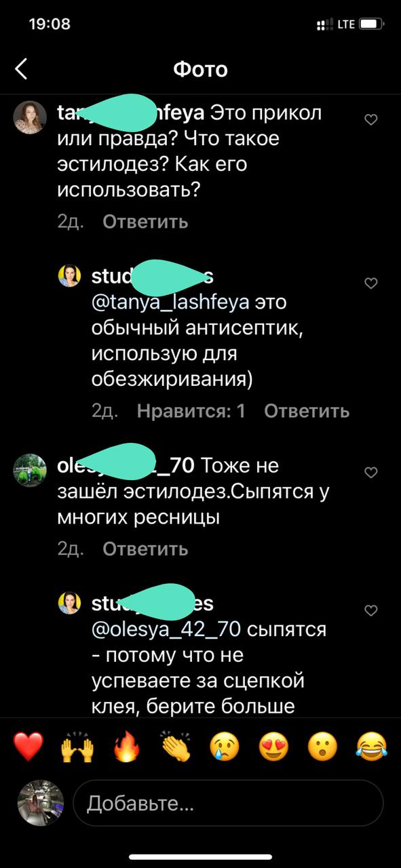Like the reply about обычный антисептик
The image size is (401, 868).
point(371,283)
